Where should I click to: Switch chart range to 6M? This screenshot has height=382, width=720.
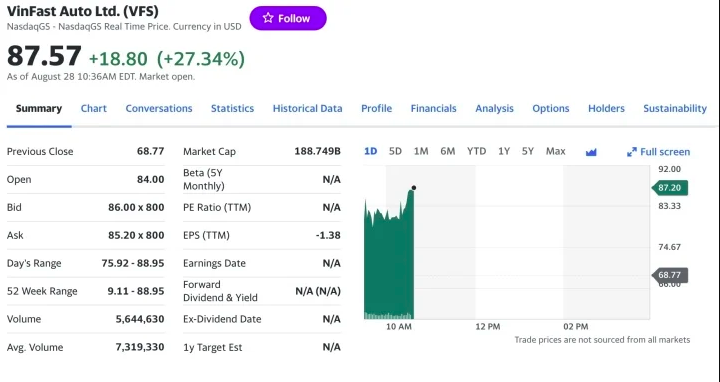coord(448,151)
